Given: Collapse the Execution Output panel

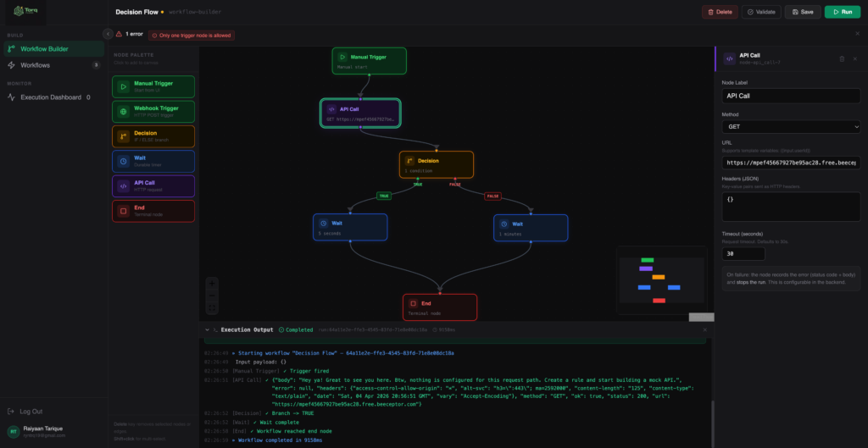Looking at the screenshot, I should [207, 329].
